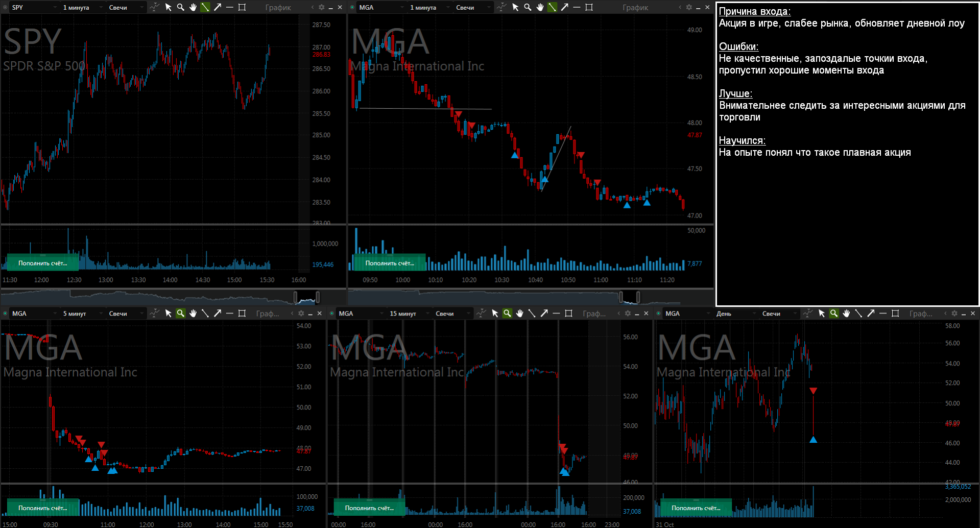Click График title of MGA 1 минута panel
This screenshot has height=528, width=980.
(x=635, y=7)
